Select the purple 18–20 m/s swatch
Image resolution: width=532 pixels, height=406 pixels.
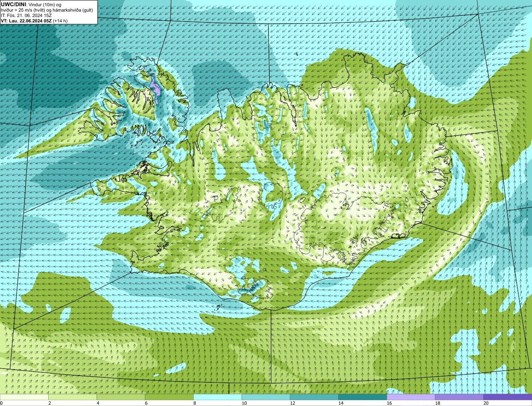click(459, 397)
